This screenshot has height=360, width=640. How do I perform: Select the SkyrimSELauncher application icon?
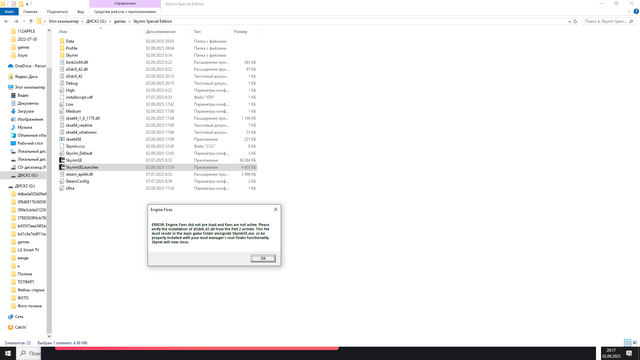pos(62,167)
